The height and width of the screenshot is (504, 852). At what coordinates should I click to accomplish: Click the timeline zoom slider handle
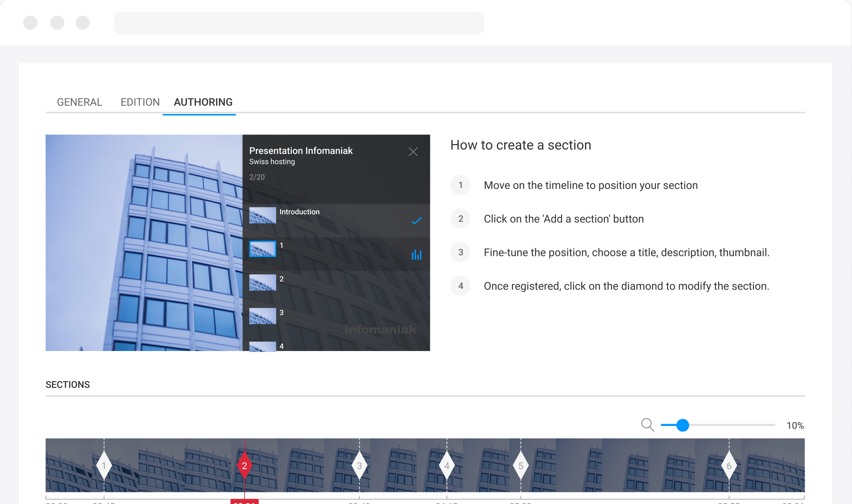682,425
